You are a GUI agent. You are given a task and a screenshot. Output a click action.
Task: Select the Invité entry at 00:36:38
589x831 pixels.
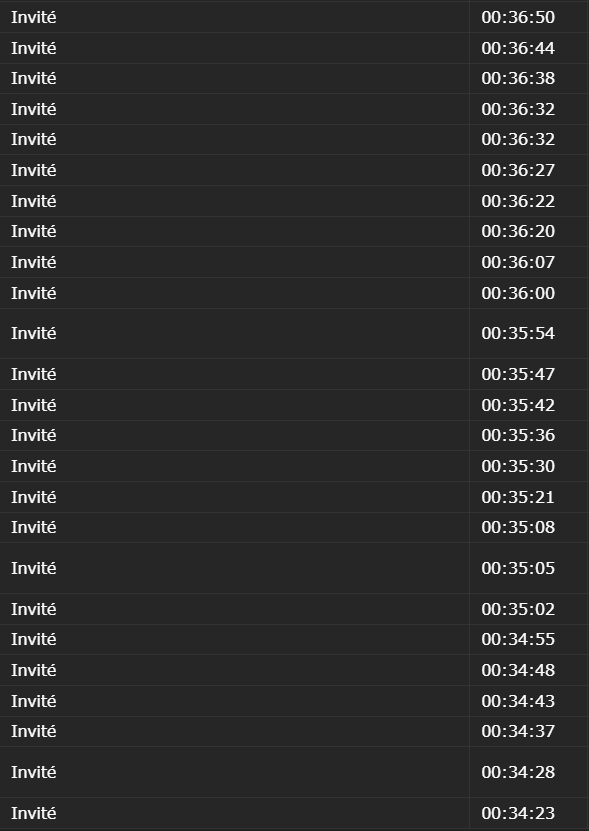click(294, 78)
